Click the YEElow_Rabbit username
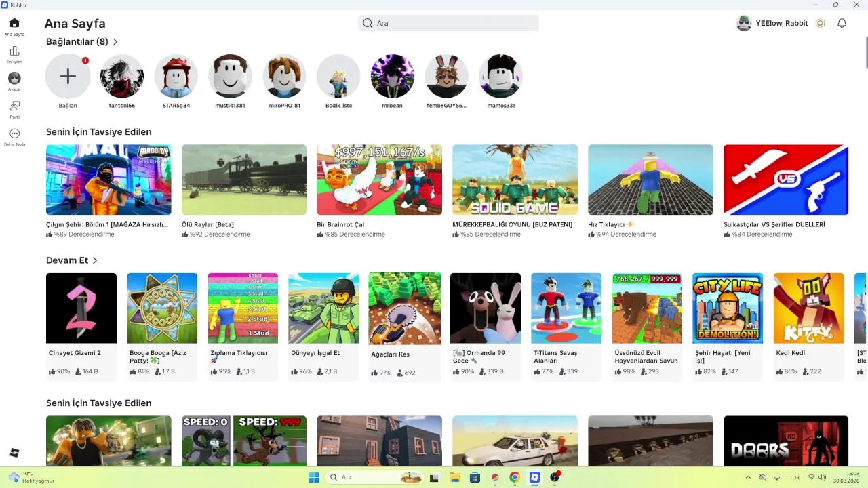868x488 pixels. [x=782, y=23]
